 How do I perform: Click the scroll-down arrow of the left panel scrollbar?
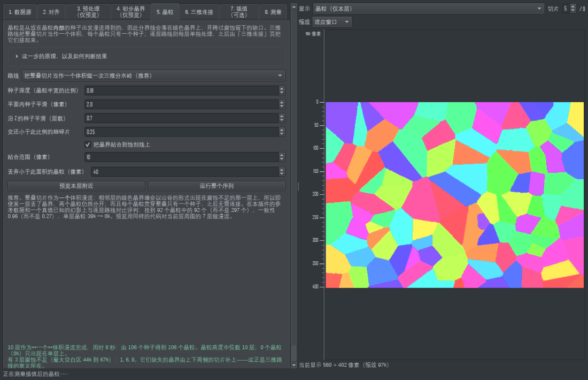(293, 365)
